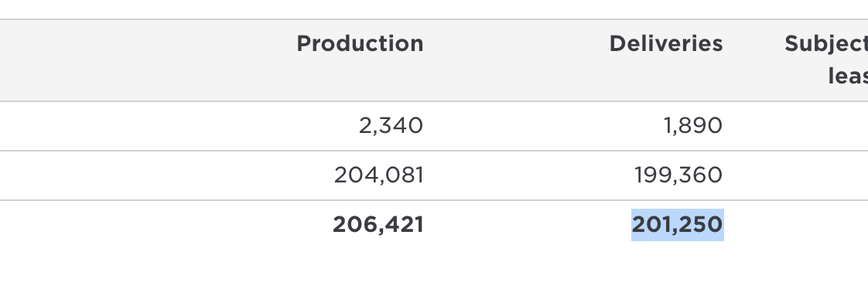Screen dimensions: 868x286
Task: Click the Deliveries column header
Action: [x=666, y=44]
